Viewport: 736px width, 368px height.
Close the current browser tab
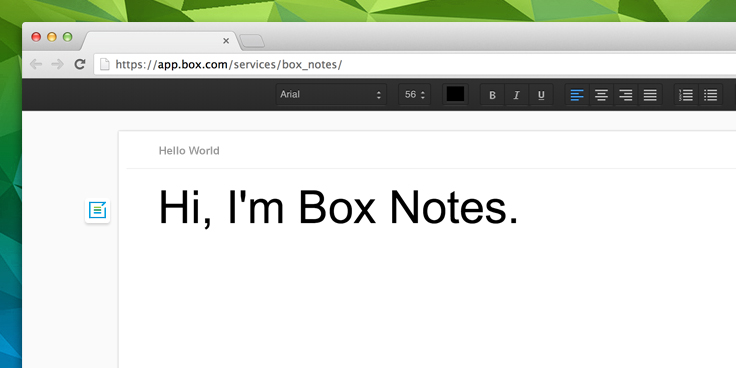tap(226, 41)
